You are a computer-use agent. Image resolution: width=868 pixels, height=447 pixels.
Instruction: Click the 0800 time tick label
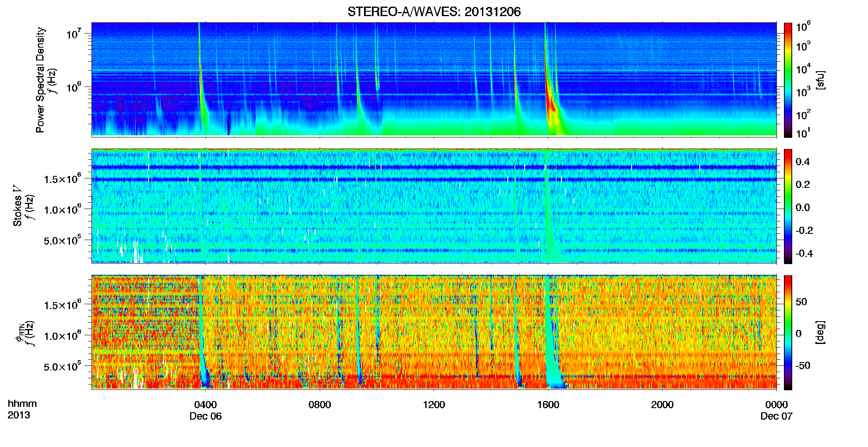click(320, 405)
